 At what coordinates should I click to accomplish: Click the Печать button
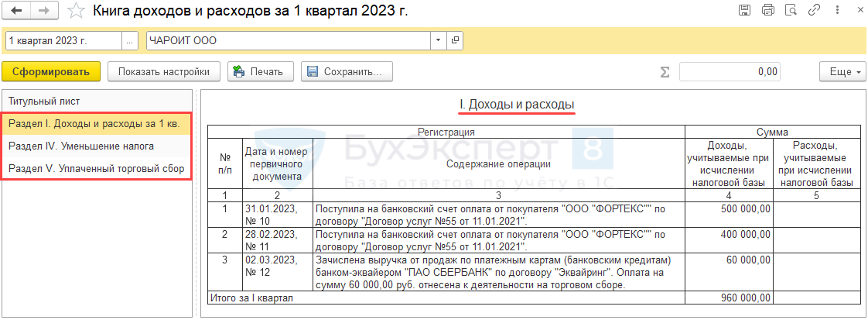point(260,71)
